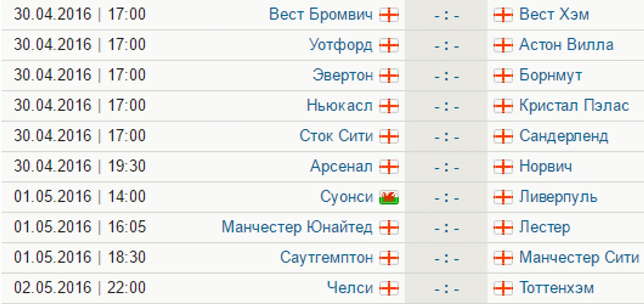Open the Борнмут team link
The image size is (644, 304).
tap(550, 75)
